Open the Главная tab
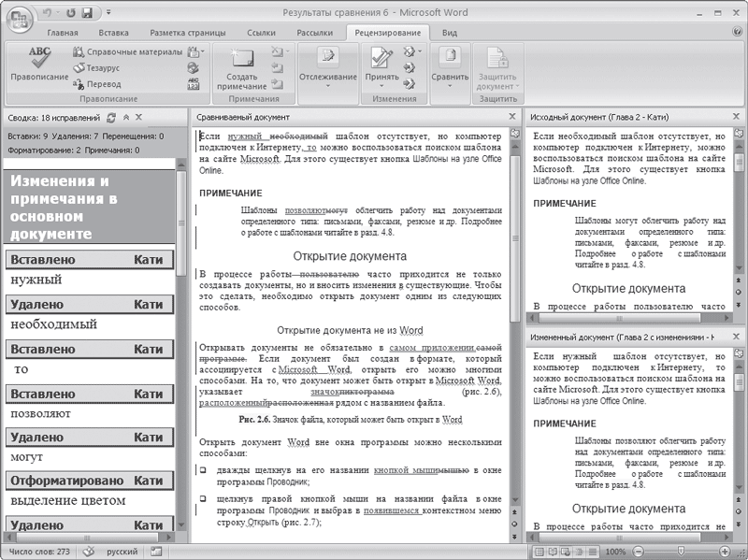 pos(63,33)
